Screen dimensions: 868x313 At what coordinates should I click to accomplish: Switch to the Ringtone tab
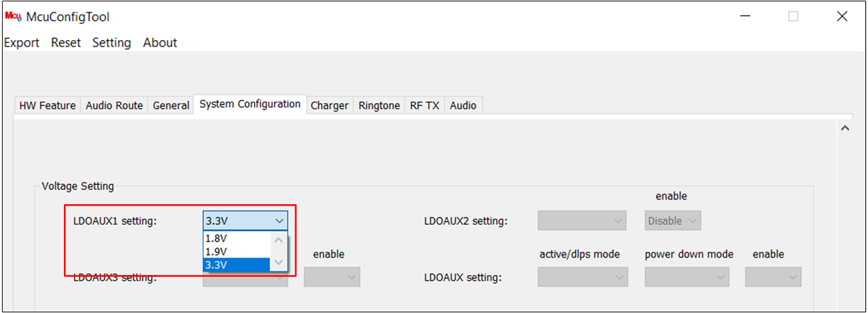click(x=379, y=105)
